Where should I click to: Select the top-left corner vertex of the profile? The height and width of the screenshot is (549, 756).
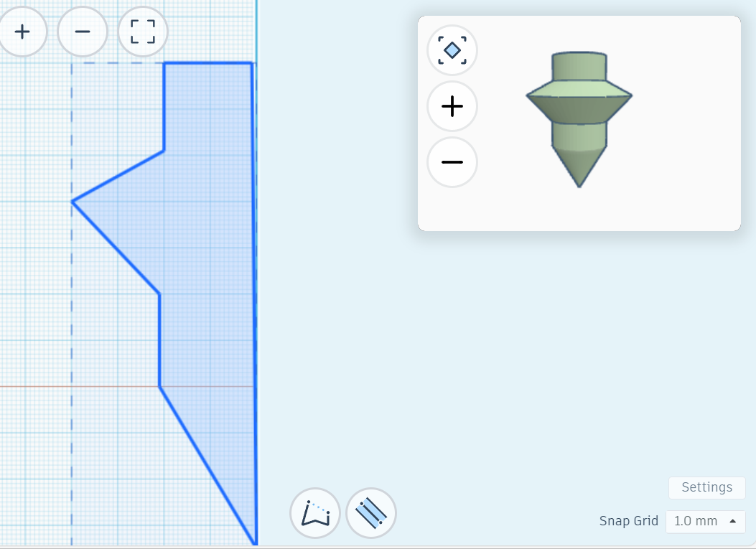coord(164,63)
